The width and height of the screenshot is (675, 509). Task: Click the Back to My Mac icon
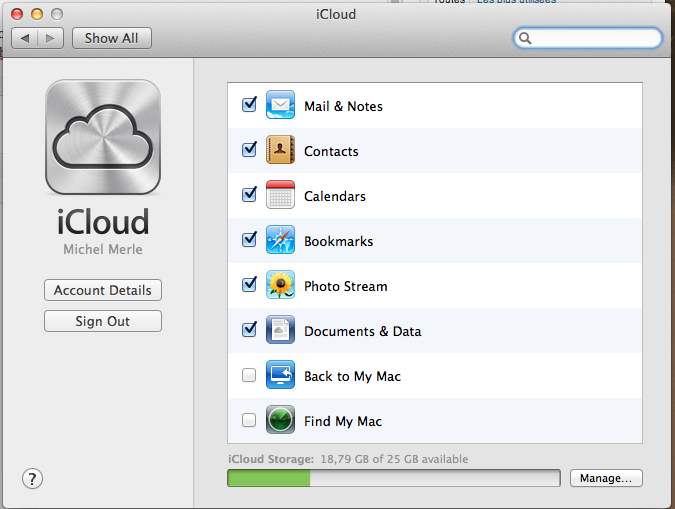point(280,375)
